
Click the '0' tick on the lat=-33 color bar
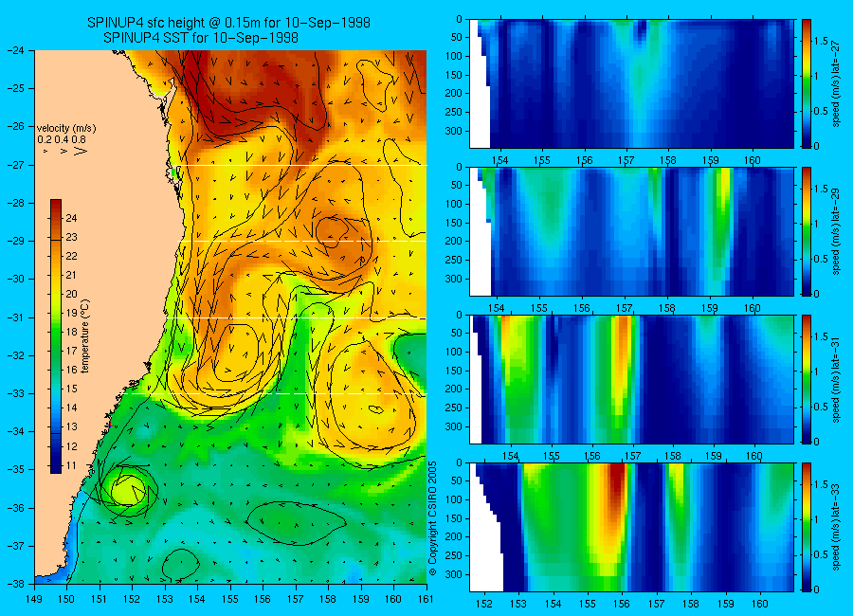coord(817,589)
